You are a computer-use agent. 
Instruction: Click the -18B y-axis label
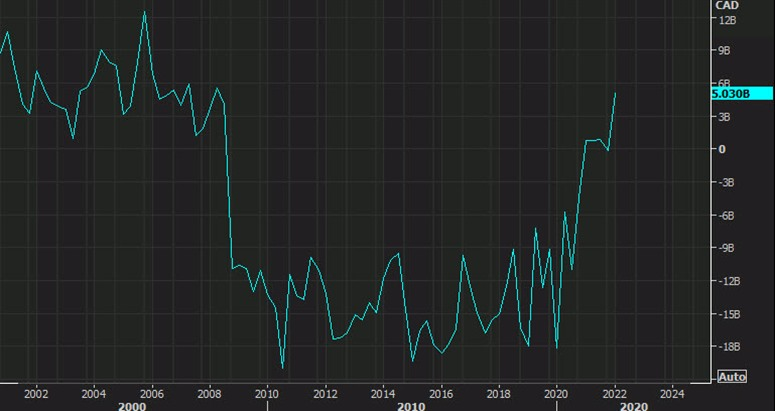(x=729, y=347)
